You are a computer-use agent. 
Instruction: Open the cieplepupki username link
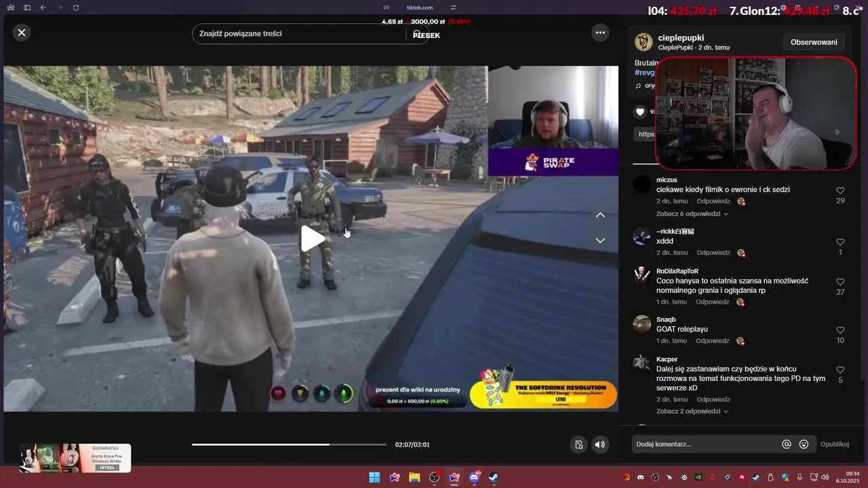pos(681,38)
